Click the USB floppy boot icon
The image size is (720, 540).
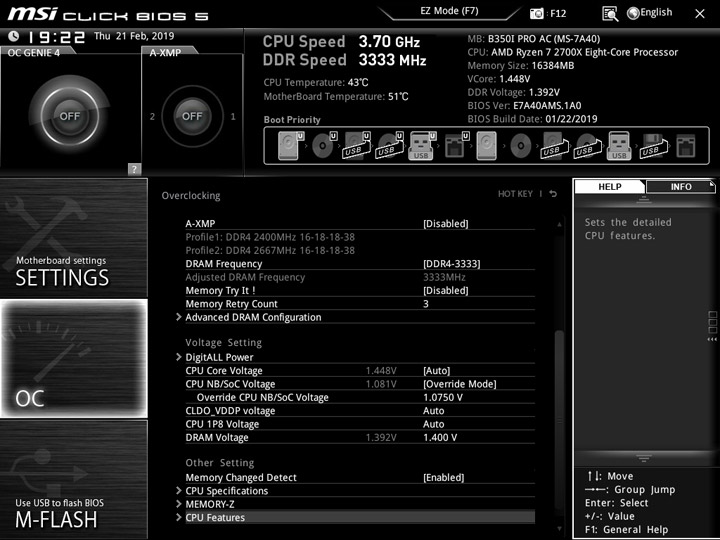coord(653,146)
